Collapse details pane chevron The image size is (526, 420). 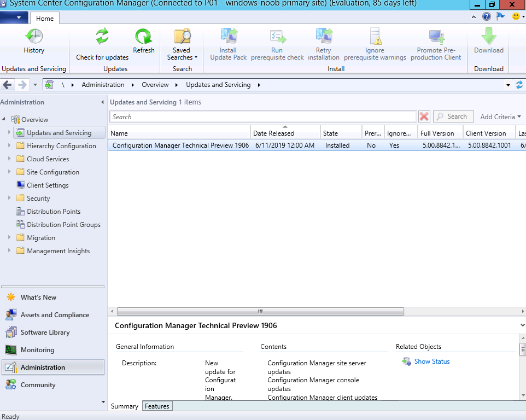522,325
